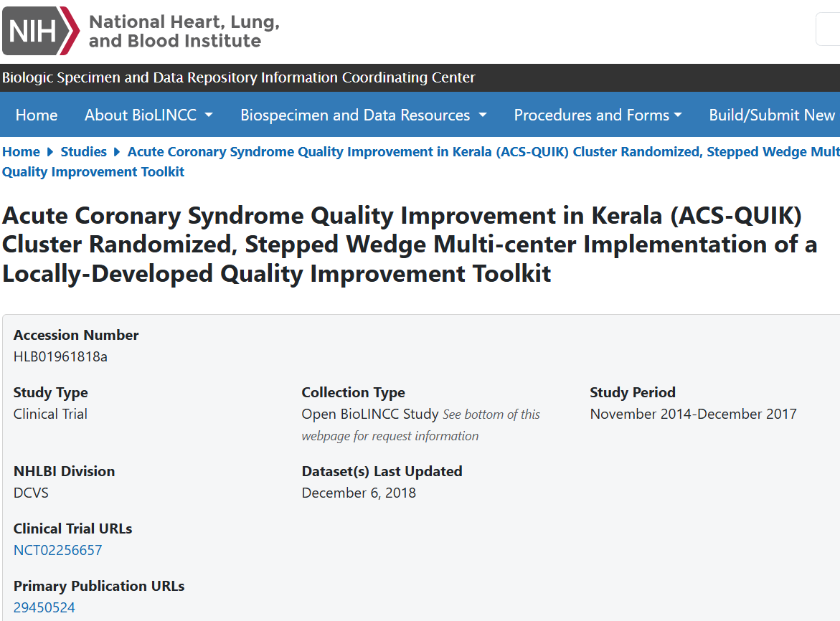Image resolution: width=840 pixels, height=621 pixels.
Task: Select accession number HLB01961818a text
Action: point(60,356)
